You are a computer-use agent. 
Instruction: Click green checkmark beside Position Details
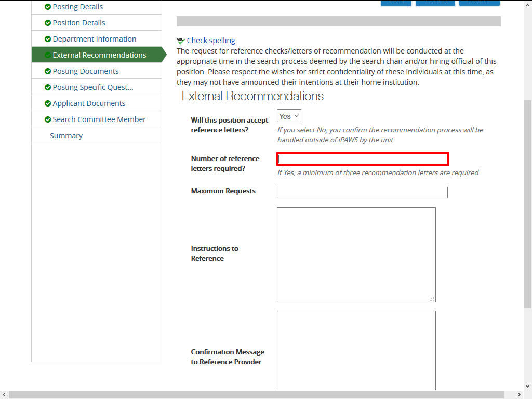pyautogui.click(x=48, y=23)
